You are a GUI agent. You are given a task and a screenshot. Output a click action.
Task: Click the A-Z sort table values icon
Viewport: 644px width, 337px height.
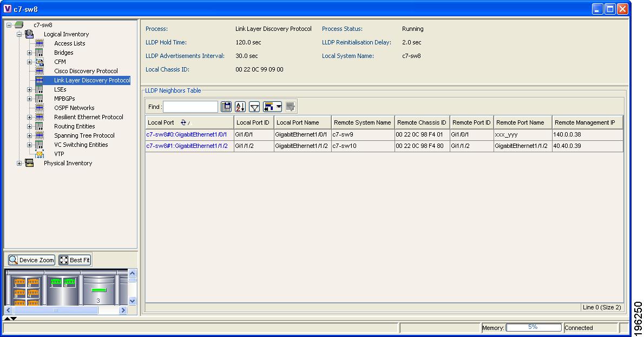click(240, 107)
